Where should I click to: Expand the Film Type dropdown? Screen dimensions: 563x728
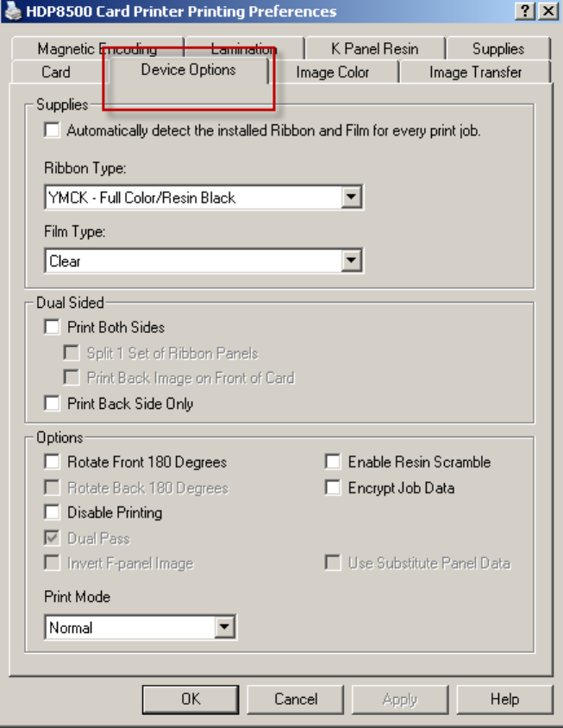(x=352, y=260)
